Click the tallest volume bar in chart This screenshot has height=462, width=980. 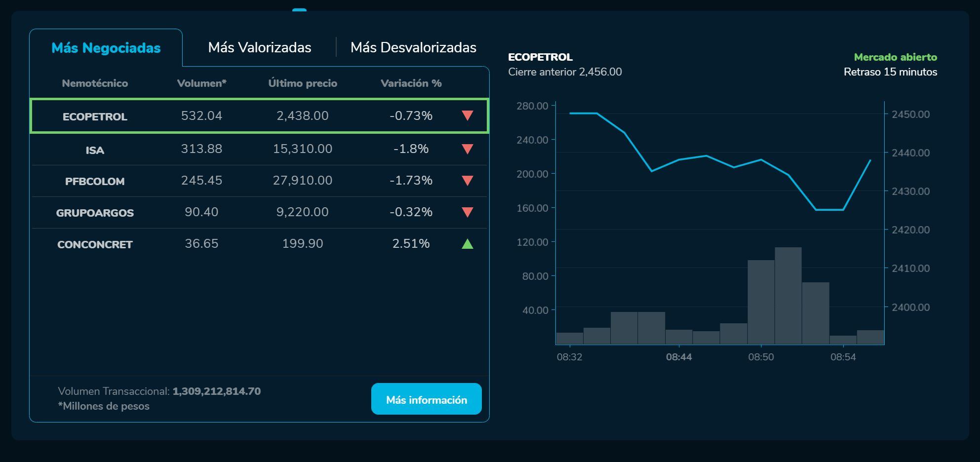click(788, 296)
